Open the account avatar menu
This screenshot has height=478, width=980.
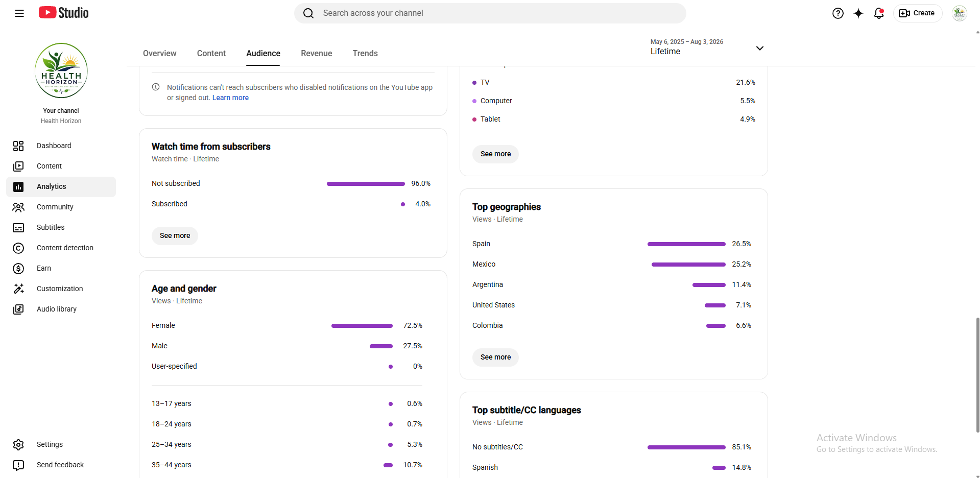pos(959,13)
